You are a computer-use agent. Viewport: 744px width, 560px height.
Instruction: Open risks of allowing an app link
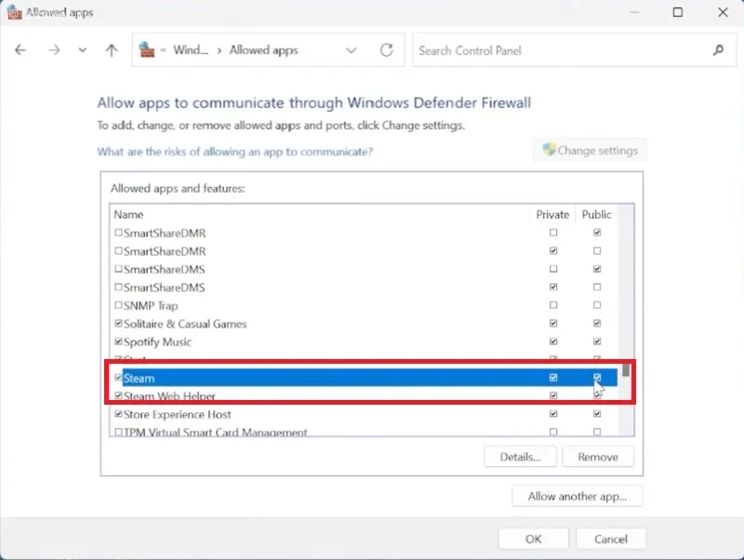235,152
